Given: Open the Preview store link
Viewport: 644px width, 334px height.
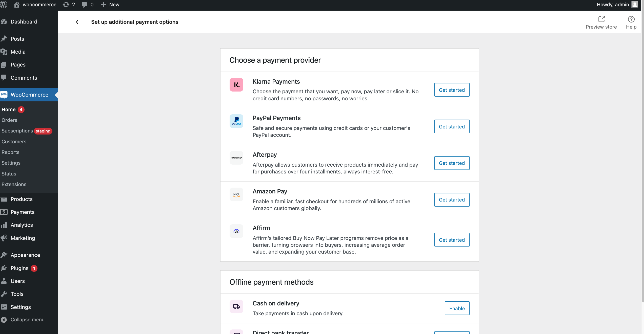Looking at the screenshot, I should click(601, 22).
